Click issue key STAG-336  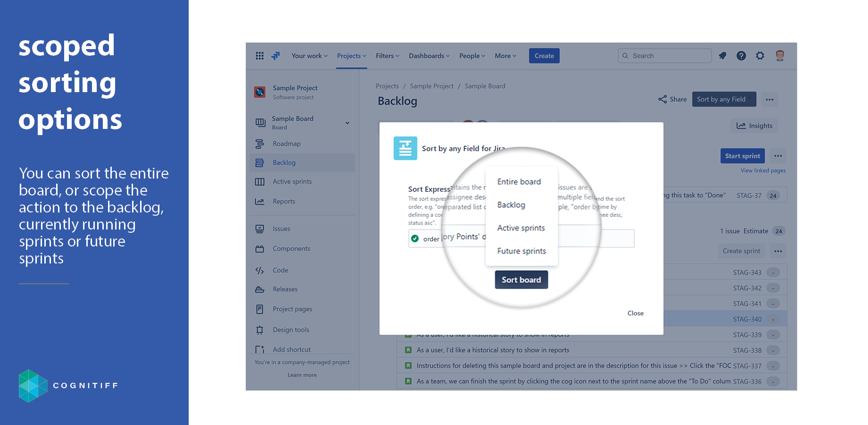coord(747,382)
